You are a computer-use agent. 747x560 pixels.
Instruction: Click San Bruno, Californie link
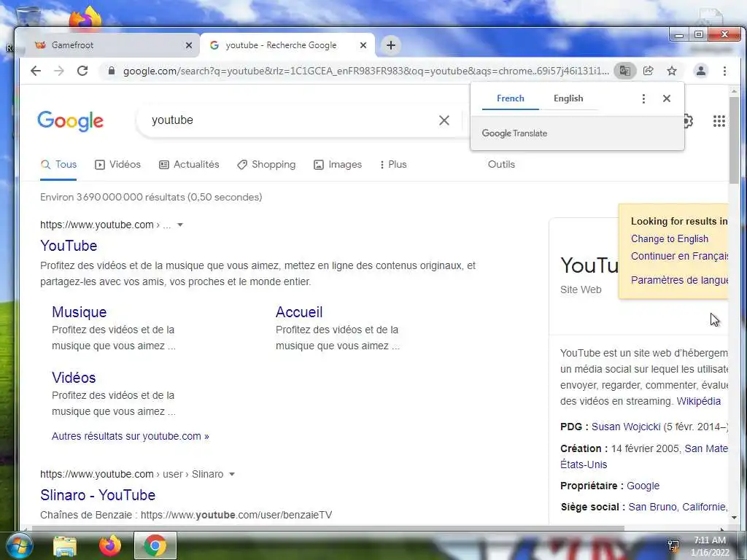click(678, 507)
